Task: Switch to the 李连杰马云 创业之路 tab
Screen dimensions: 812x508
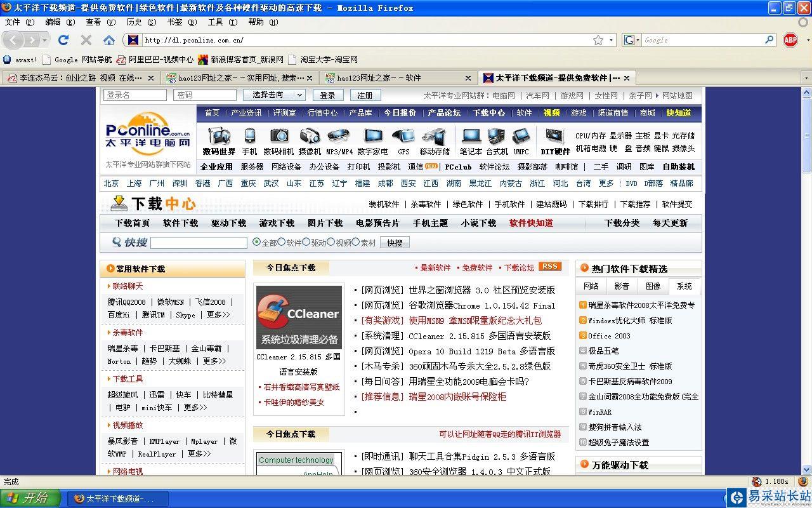Action: [x=81, y=78]
